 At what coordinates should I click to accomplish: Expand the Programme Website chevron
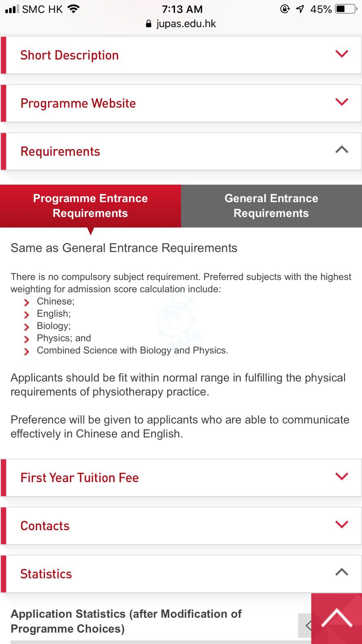(341, 102)
